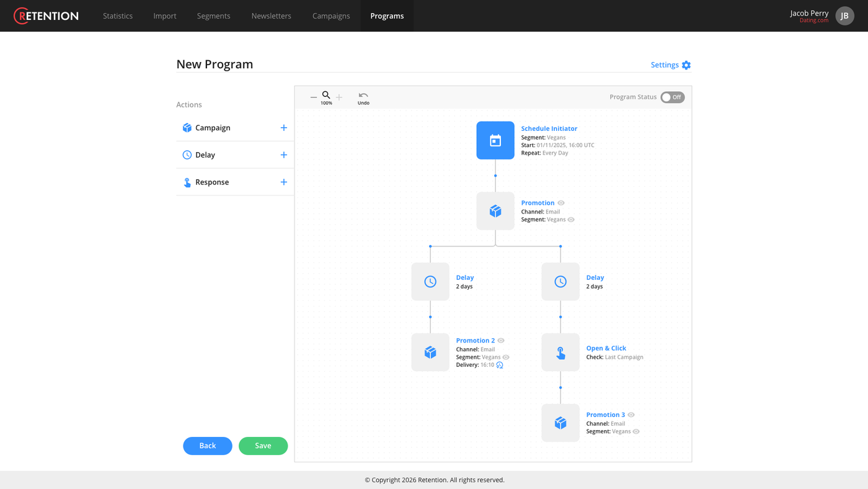The height and width of the screenshot is (489, 868).
Task: Click the Dating.com label under username
Action: pos(814,20)
